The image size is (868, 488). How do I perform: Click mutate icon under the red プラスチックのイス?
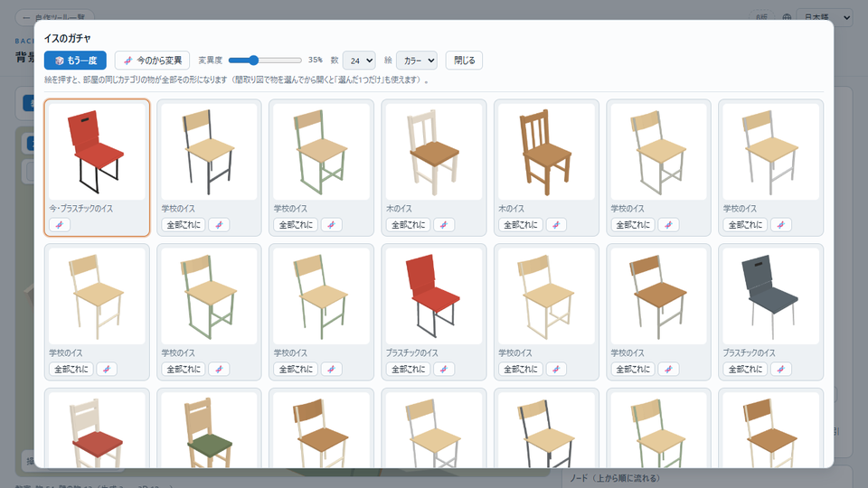coord(443,369)
